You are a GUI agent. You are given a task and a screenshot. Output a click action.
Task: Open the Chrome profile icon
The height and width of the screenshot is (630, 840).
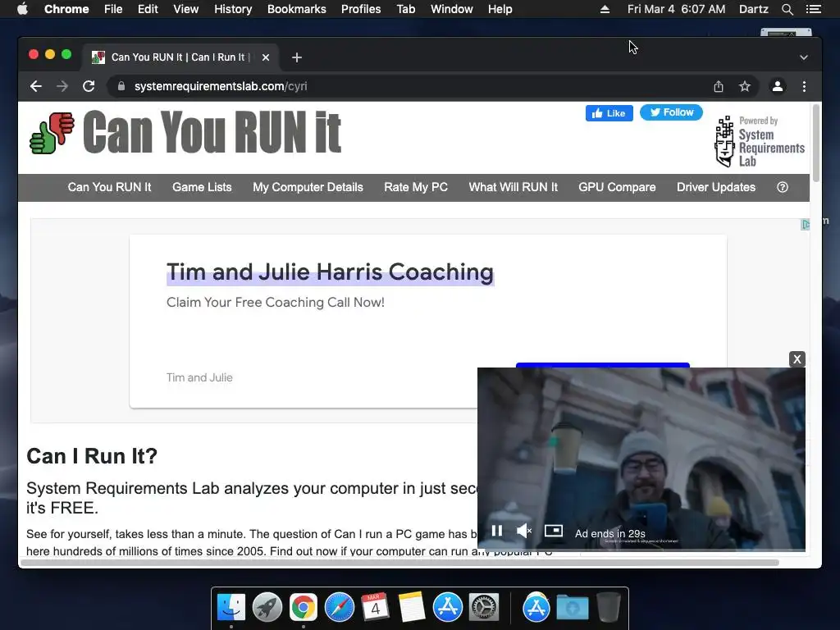pyautogui.click(x=778, y=86)
